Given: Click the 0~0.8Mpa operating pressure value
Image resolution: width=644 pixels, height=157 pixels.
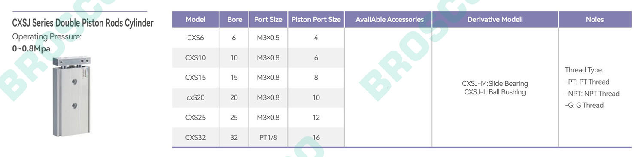Looking at the screenshot, I should pyautogui.click(x=31, y=48).
